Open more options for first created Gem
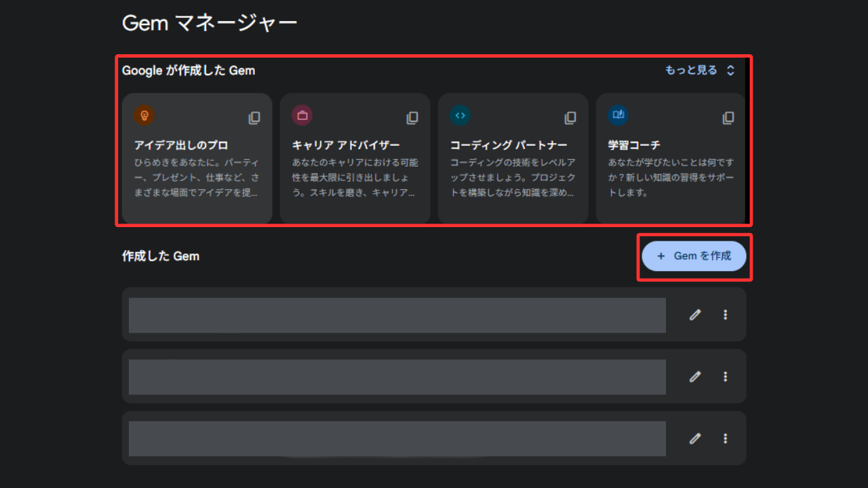Screen dimensions: 868x488 tap(726, 314)
